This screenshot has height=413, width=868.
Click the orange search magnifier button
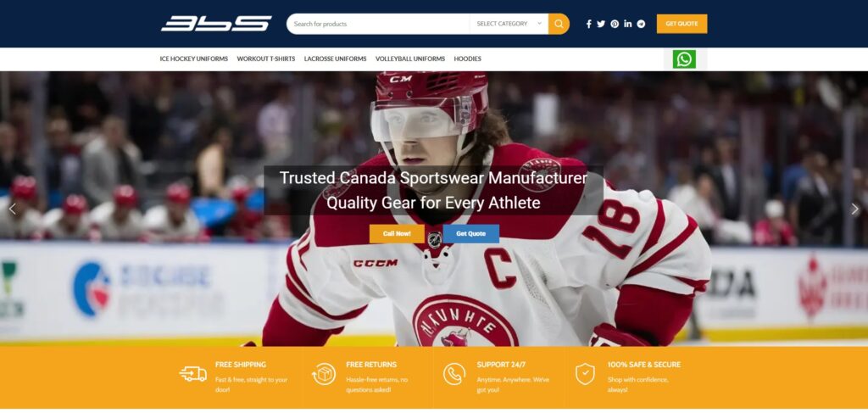point(559,24)
